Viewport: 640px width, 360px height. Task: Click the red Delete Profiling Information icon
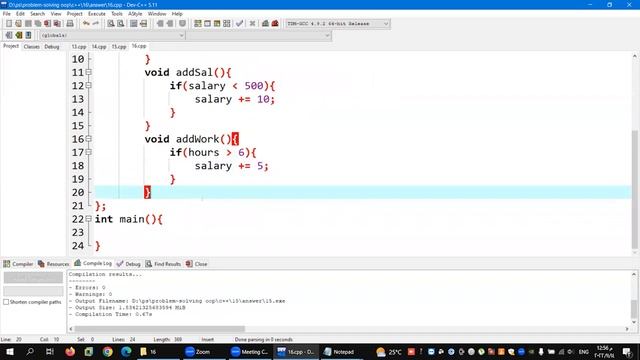point(275,24)
